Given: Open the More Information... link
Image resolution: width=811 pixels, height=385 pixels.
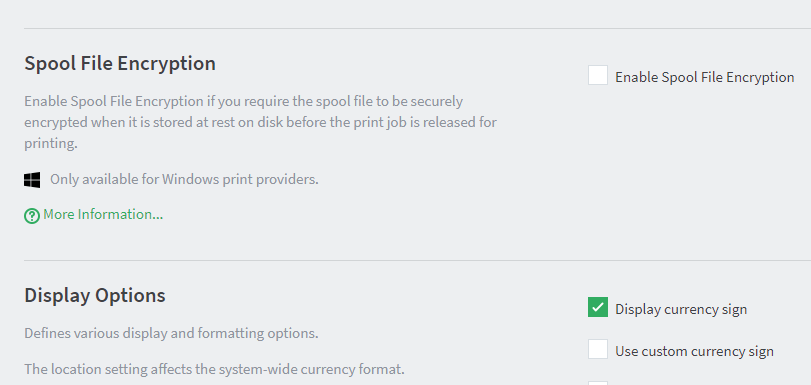Looking at the screenshot, I should (x=103, y=214).
